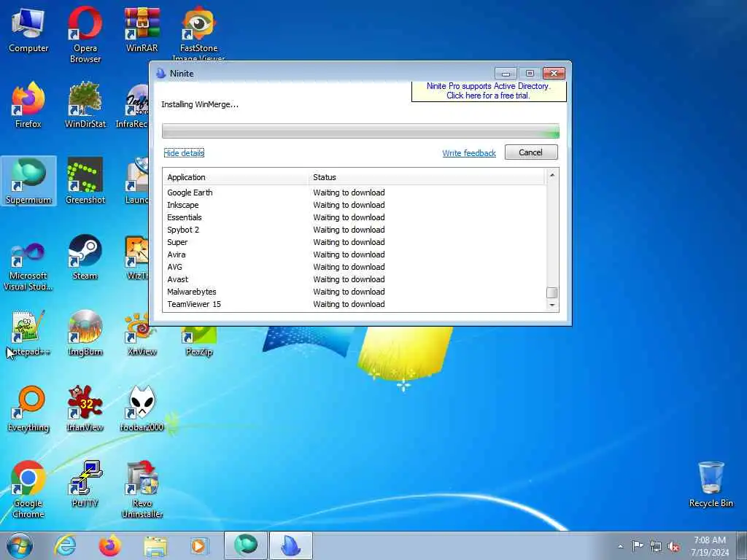Launch Internet Explorer from taskbar
The height and width of the screenshot is (560, 747).
[x=65, y=545]
